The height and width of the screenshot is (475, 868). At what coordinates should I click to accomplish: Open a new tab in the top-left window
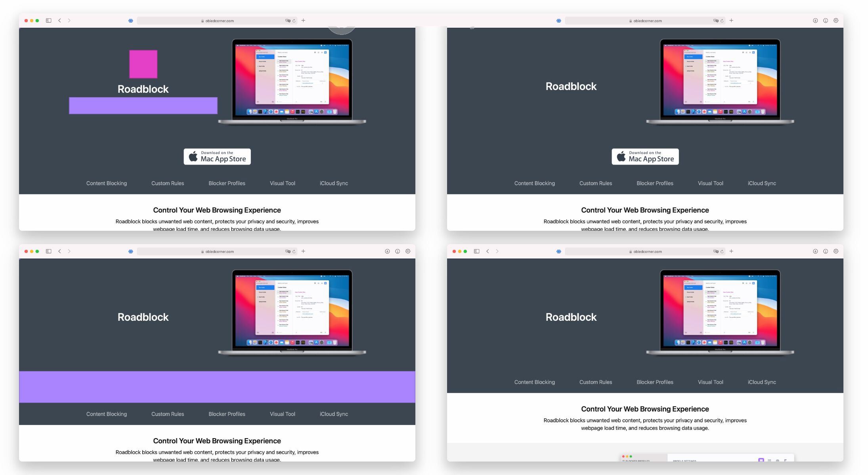[303, 20]
